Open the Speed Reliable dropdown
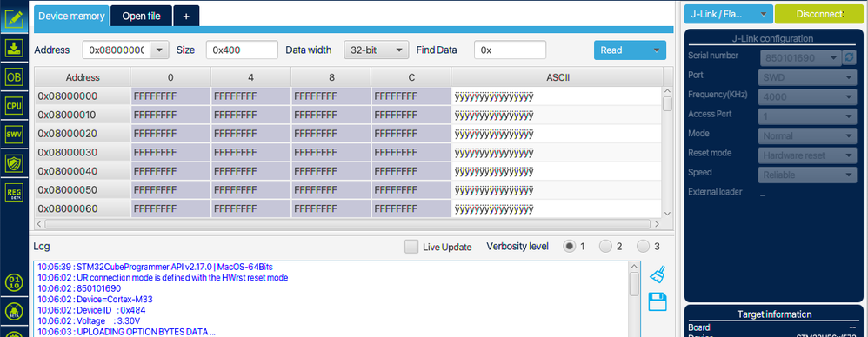The image size is (868, 337). pos(807,175)
